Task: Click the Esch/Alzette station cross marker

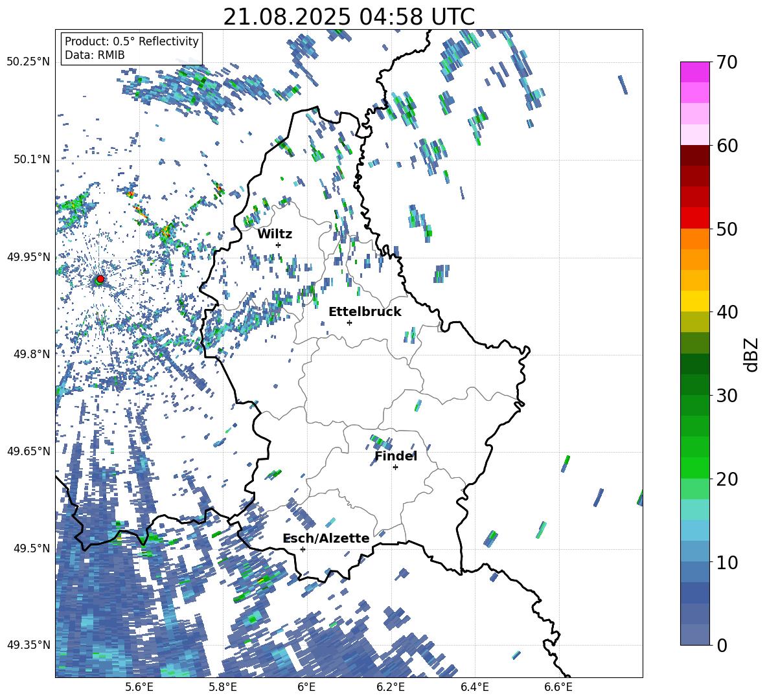Action: pos(303,549)
